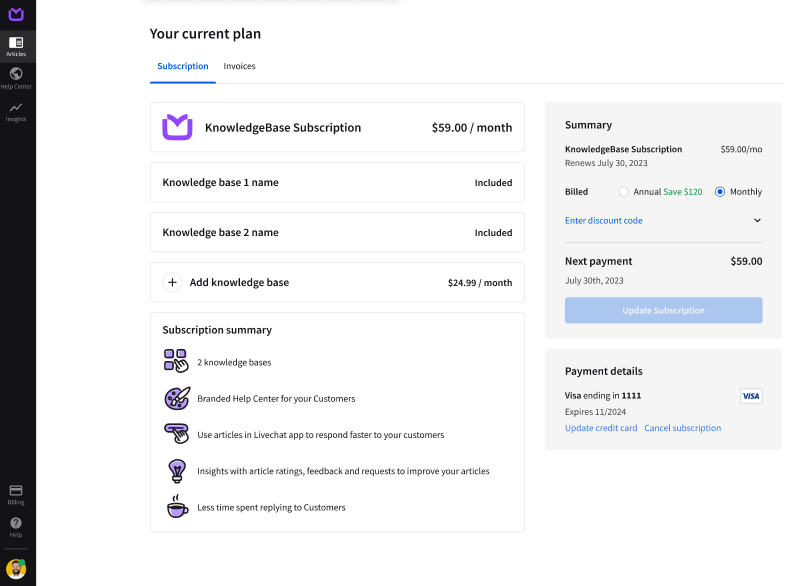The width and height of the screenshot is (798, 586).
Task: Click the $59.00 / month price
Action: click(472, 128)
